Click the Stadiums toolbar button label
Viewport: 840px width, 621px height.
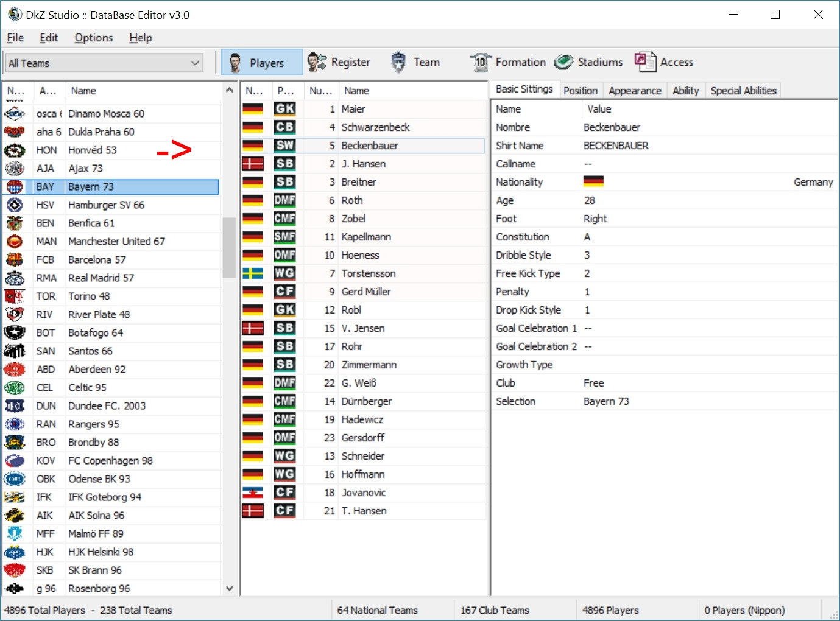[x=601, y=62]
